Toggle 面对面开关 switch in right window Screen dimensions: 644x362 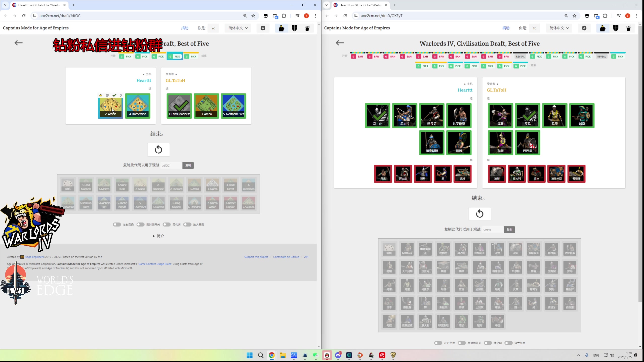pos(462,343)
